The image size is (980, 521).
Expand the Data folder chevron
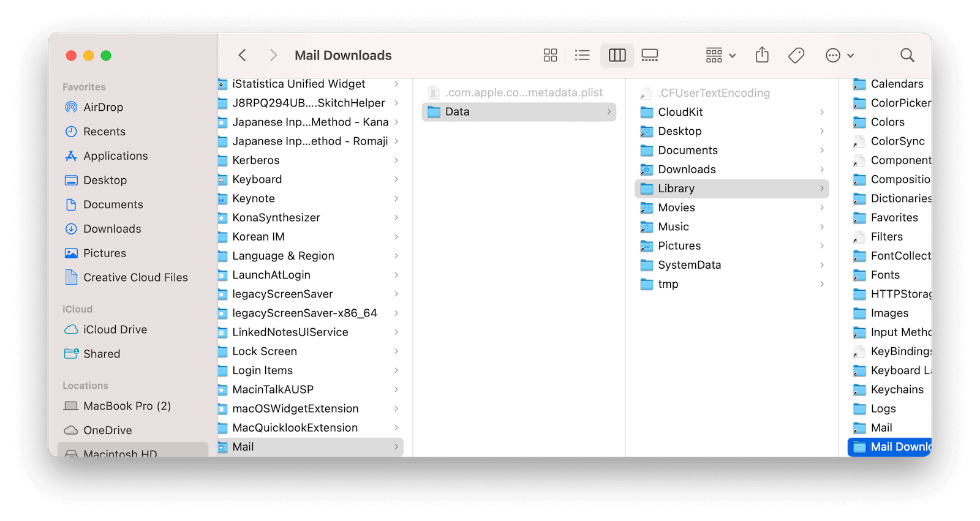(x=609, y=112)
